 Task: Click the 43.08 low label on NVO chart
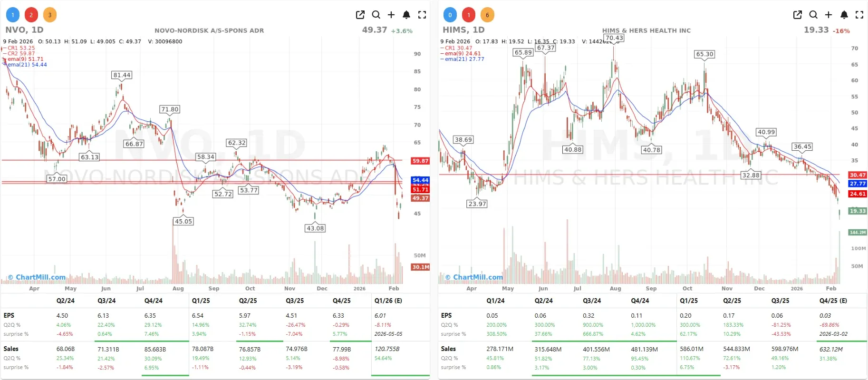point(315,228)
